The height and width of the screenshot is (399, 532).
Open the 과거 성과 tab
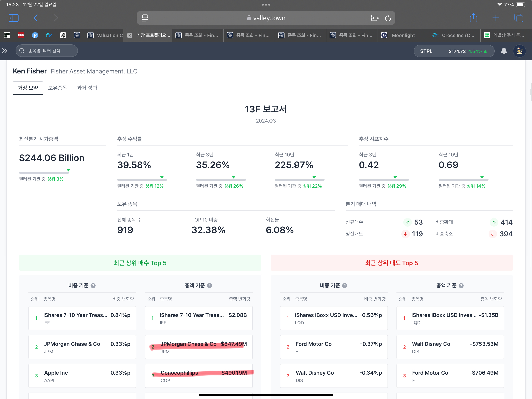pyautogui.click(x=87, y=88)
